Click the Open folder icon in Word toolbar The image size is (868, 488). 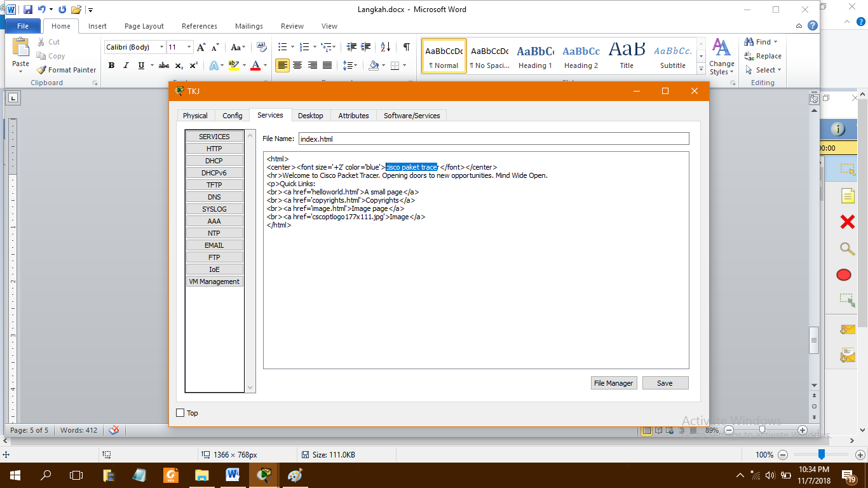(76, 10)
